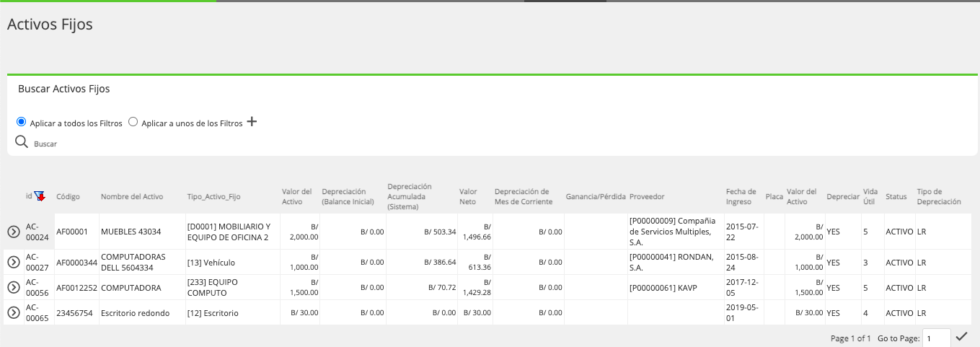Click the Ganancia/Pérdida column header
This screenshot has width=980, height=347.
click(596, 196)
